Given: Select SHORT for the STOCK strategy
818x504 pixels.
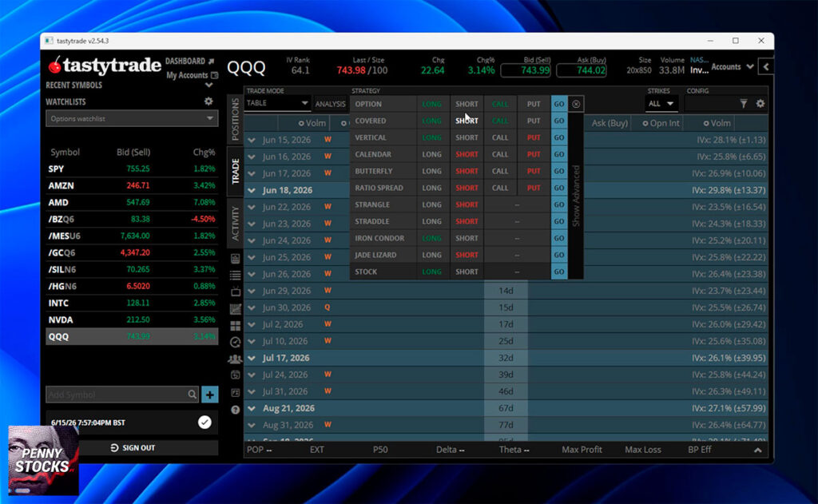Looking at the screenshot, I should click(x=467, y=272).
